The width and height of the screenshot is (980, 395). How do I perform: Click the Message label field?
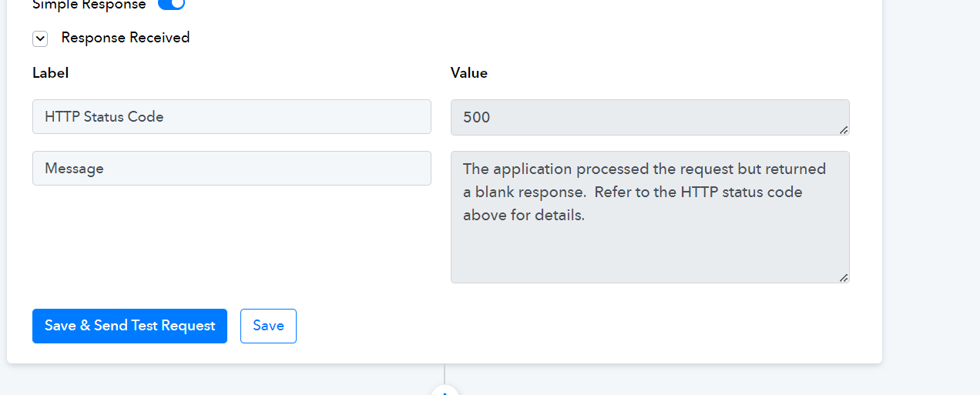[x=232, y=168]
